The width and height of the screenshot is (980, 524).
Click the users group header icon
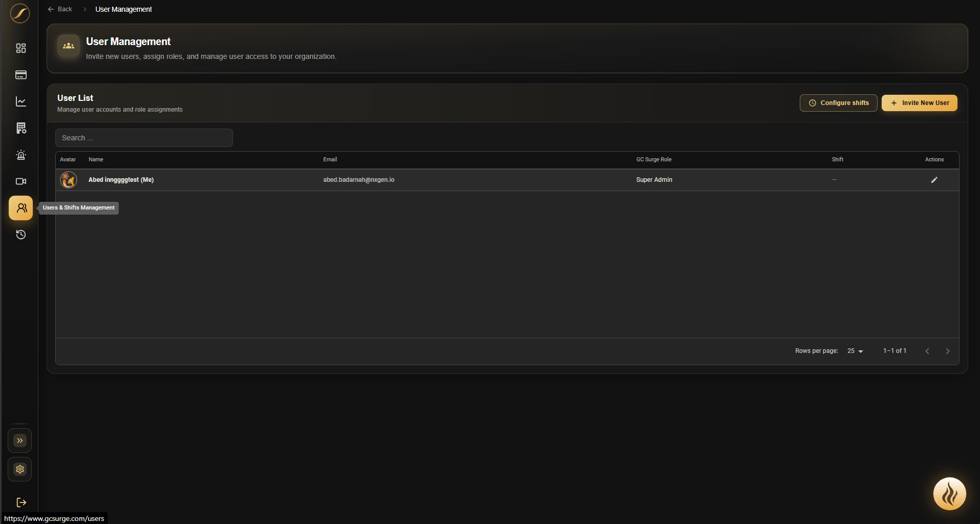coord(69,46)
